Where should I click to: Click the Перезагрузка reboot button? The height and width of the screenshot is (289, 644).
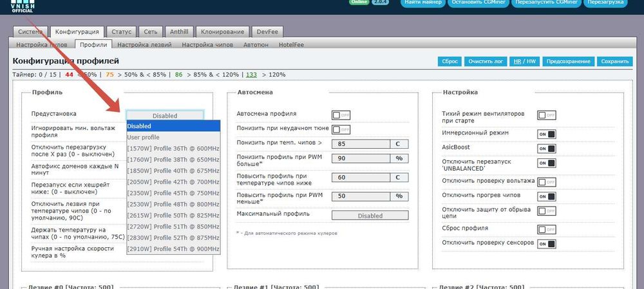(606, 3)
